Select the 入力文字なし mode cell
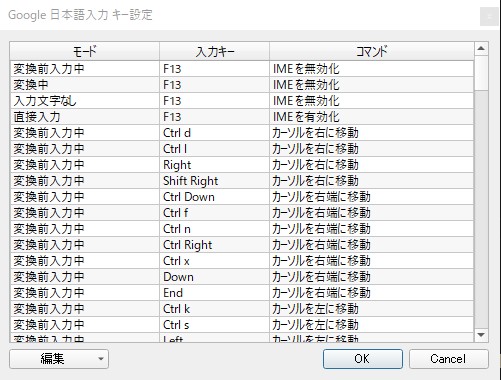The height and width of the screenshot is (380, 501). (85, 101)
